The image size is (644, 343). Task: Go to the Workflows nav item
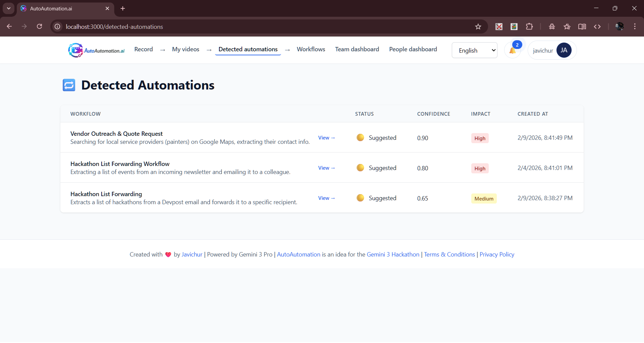point(311,49)
